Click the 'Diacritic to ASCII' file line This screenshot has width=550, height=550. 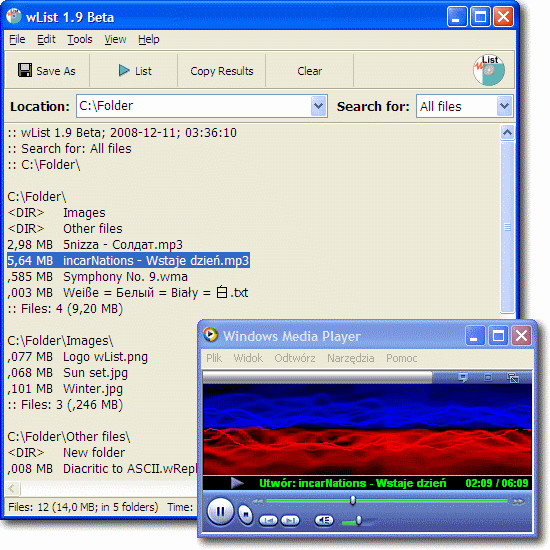click(x=102, y=469)
